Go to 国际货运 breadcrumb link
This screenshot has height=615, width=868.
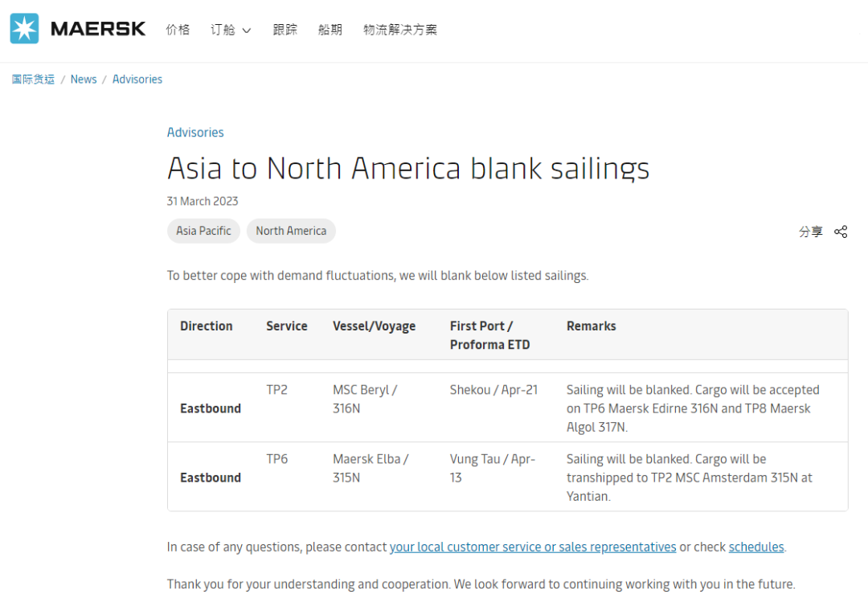(x=33, y=79)
